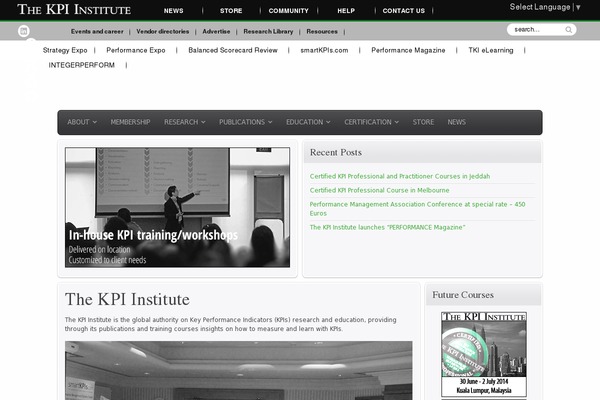The width and height of the screenshot is (600, 400).
Task: Visit the TKI eLearning link
Action: pos(491,50)
